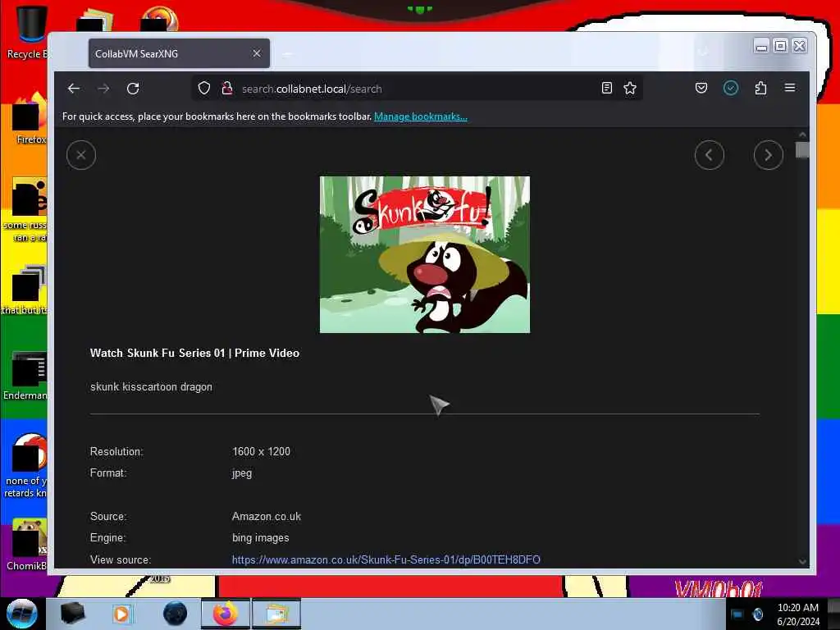Open the Windows Start button
Image resolution: width=840 pixels, height=630 pixels.
point(22,614)
